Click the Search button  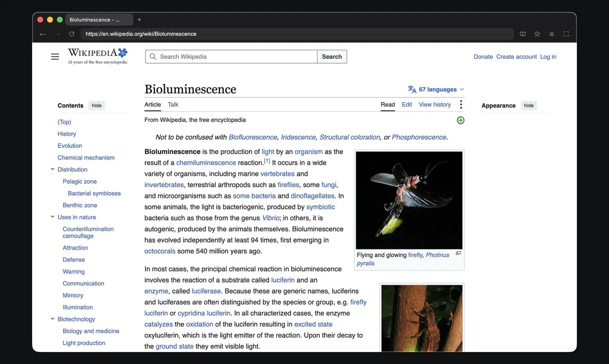pyautogui.click(x=332, y=57)
